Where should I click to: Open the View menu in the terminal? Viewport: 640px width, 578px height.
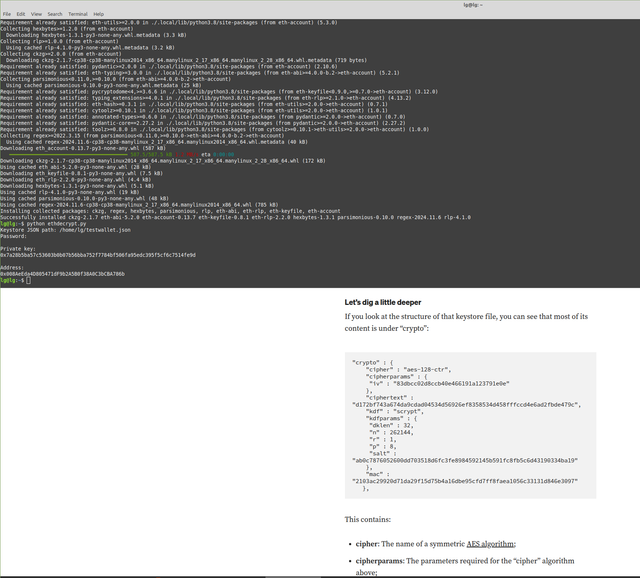click(36, 14)
